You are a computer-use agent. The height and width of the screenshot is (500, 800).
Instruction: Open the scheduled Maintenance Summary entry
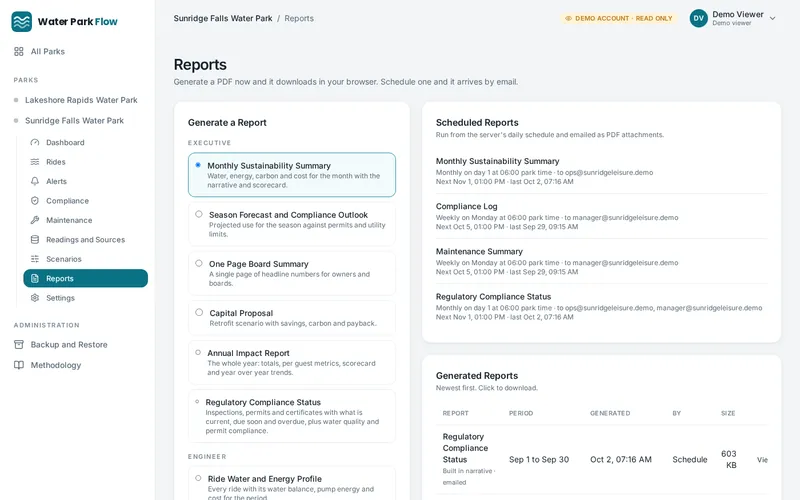tap(601, 261)
